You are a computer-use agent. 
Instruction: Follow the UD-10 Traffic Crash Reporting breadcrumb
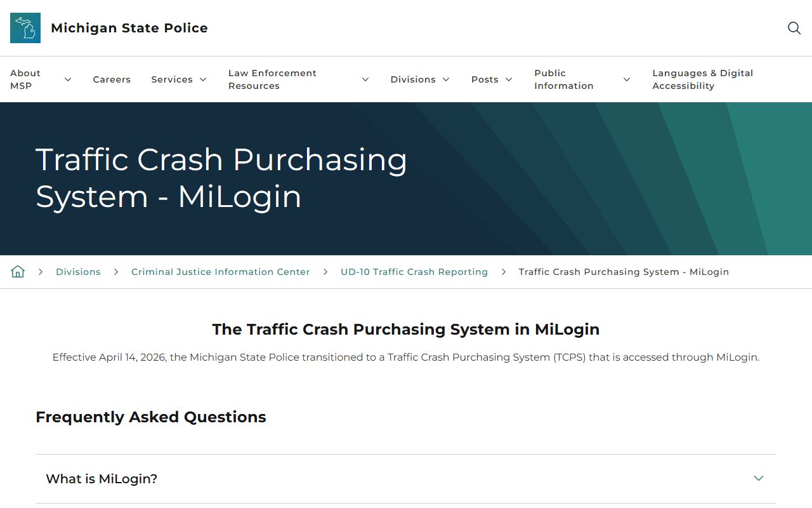pos(414,272)
